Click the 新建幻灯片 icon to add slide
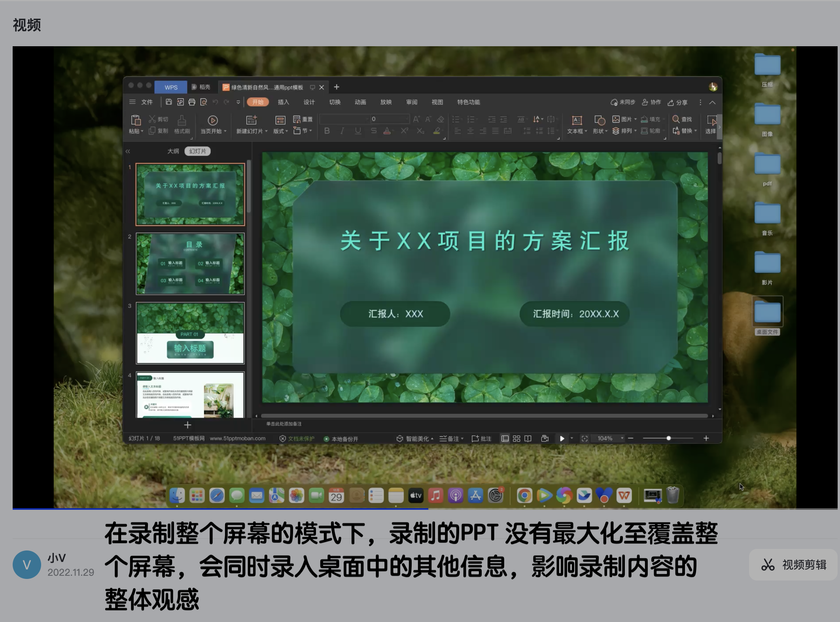840x622 pixels. (x=252, y=121)
